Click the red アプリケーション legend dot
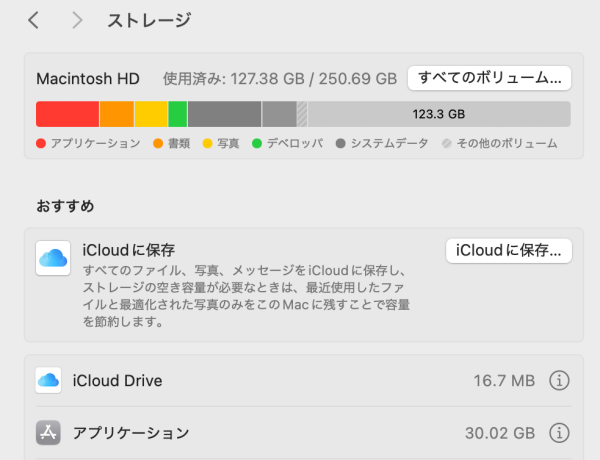The width and height of the screenshot is (600, 460). (x=41, y=144)
